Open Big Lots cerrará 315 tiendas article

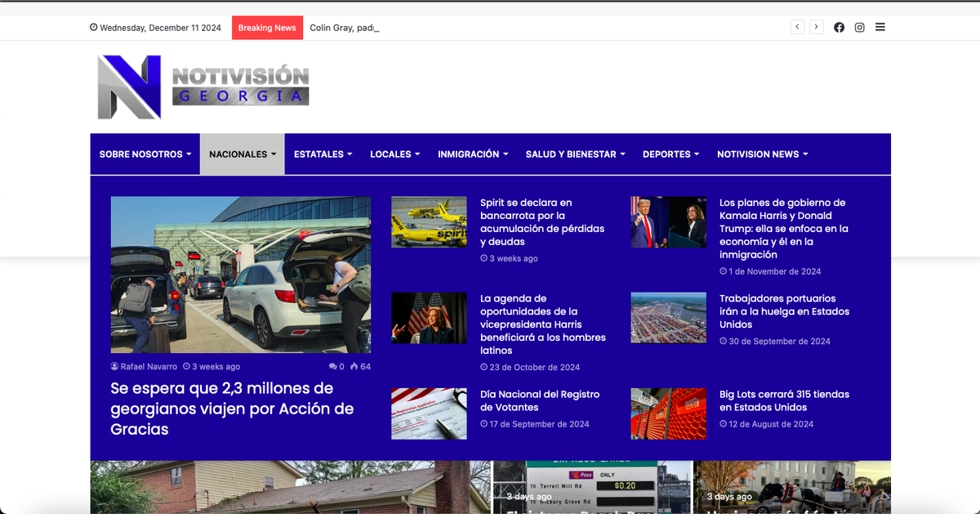point(784,400)
